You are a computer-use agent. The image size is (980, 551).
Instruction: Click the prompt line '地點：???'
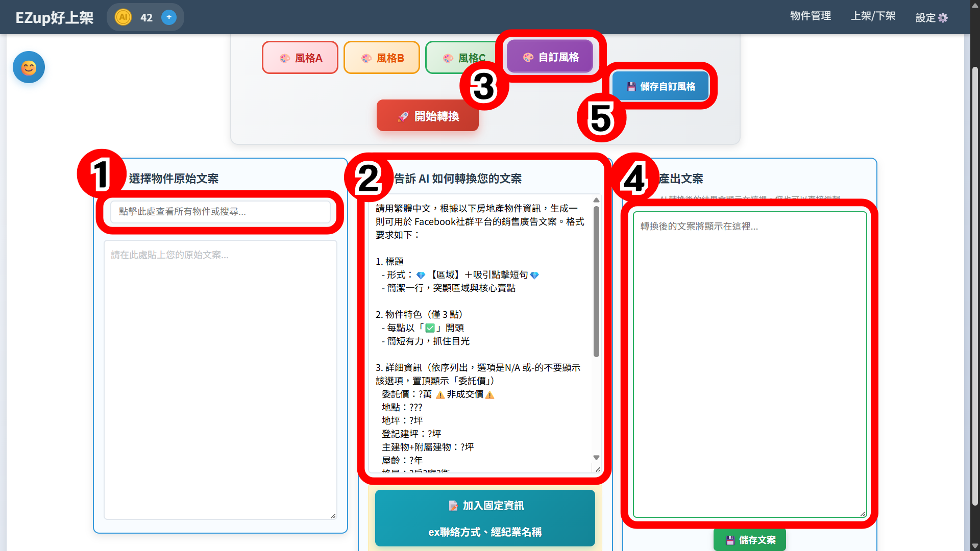click(402, 408)
